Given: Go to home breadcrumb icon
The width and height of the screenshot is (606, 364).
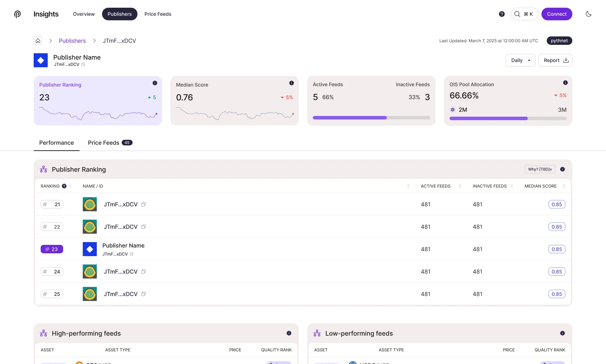Looking at the screenshot, I should (38, 41).
